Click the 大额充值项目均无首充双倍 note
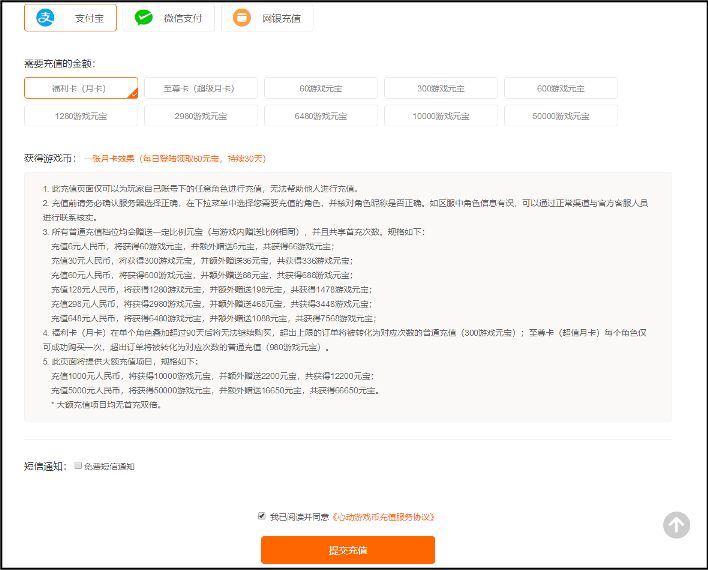 pos(107,405)
